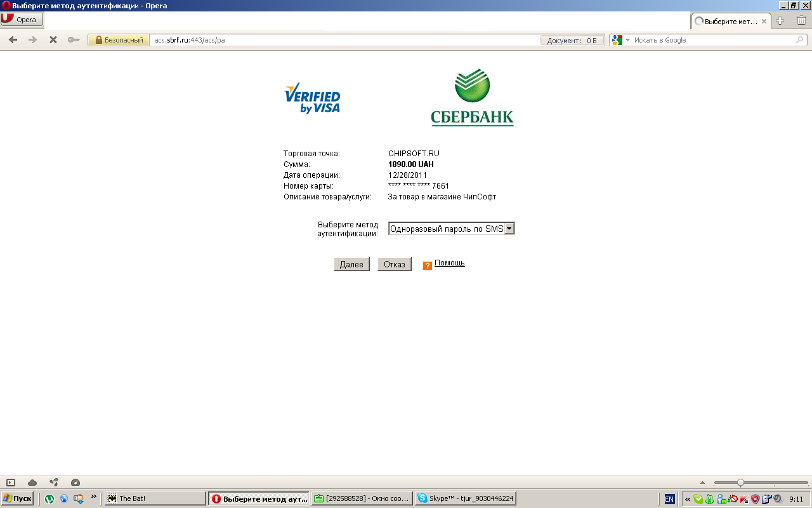Open the Kaspersky tray icon
The height and width of the screenshot is (508, 812).
pyautogui.click(x=744, y=499)
